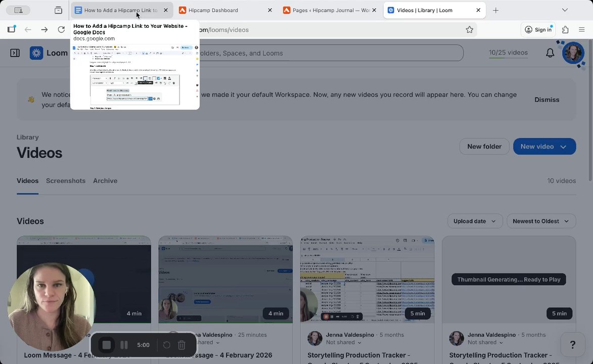Open the Archive library tab
The height and width of the screenshot is (364, 593).
(x=105, y=181)
